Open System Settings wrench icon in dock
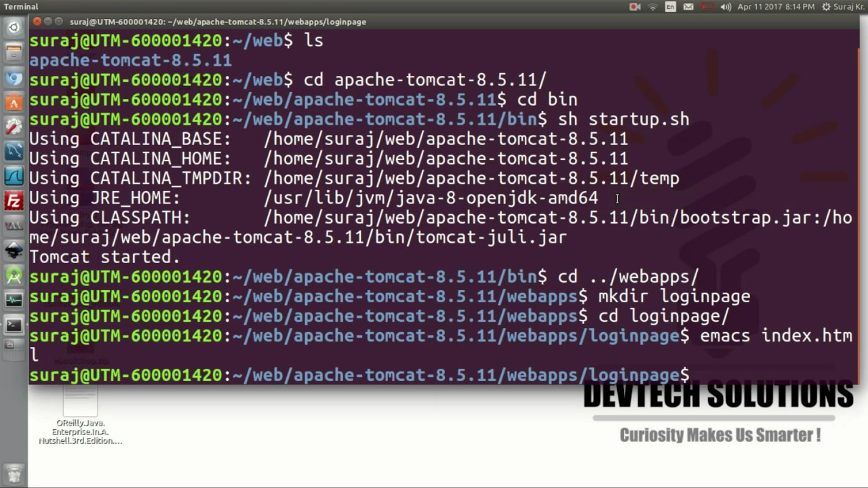This screenshot has width=868, height=488. tap(14, 127)
